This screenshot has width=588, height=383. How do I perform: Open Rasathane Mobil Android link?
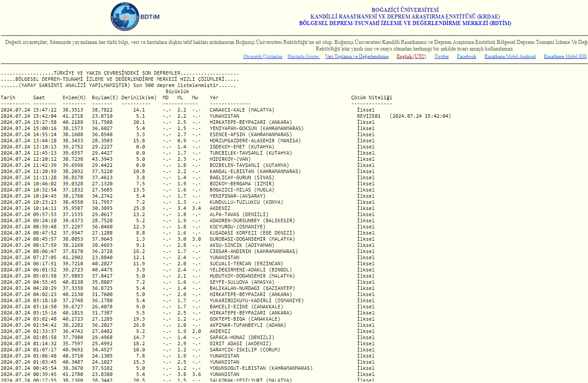[510, 57]
